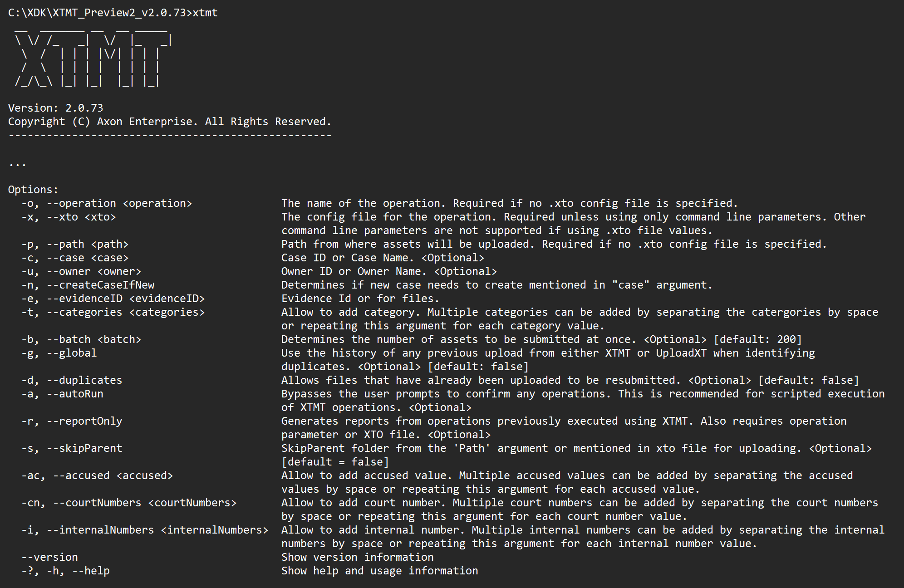Click the Options: heading
Image resolution: width=904 pixels, height=588 pixels.
[x=33, y=190]
